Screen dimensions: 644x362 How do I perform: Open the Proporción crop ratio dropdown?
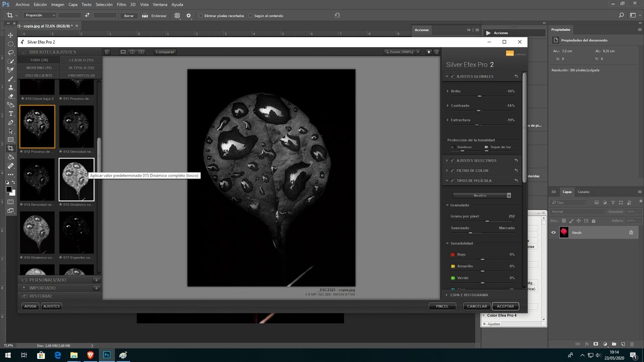[40, 16]
